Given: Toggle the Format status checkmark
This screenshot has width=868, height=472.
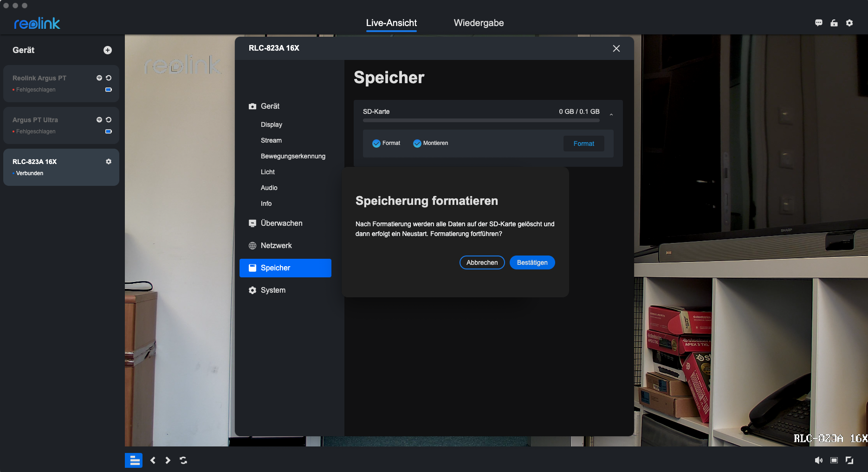Looking at the screenshot, I should pyautogui.click(x=376, y=144).
